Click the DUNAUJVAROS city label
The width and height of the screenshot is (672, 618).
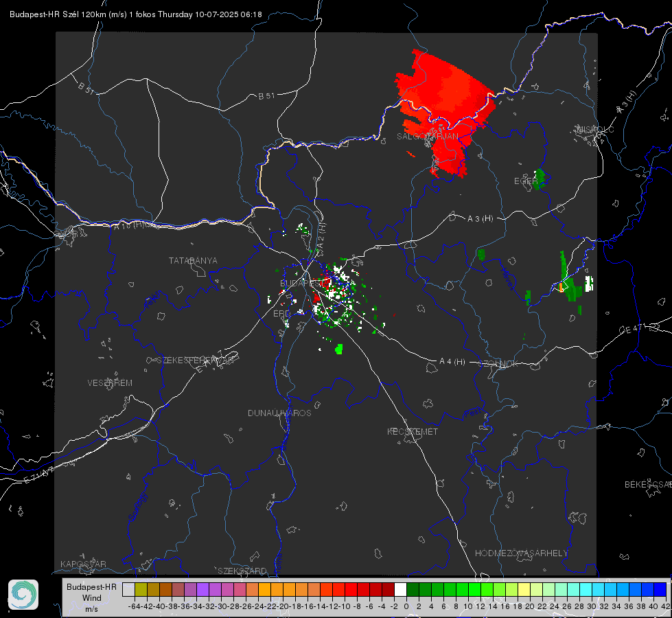click(x=279, y=413)
